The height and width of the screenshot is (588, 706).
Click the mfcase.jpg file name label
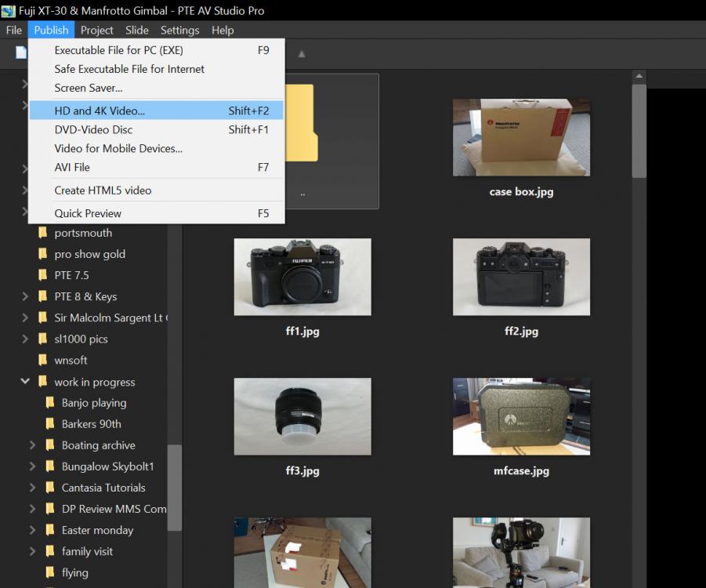click(x=521, y=471)
